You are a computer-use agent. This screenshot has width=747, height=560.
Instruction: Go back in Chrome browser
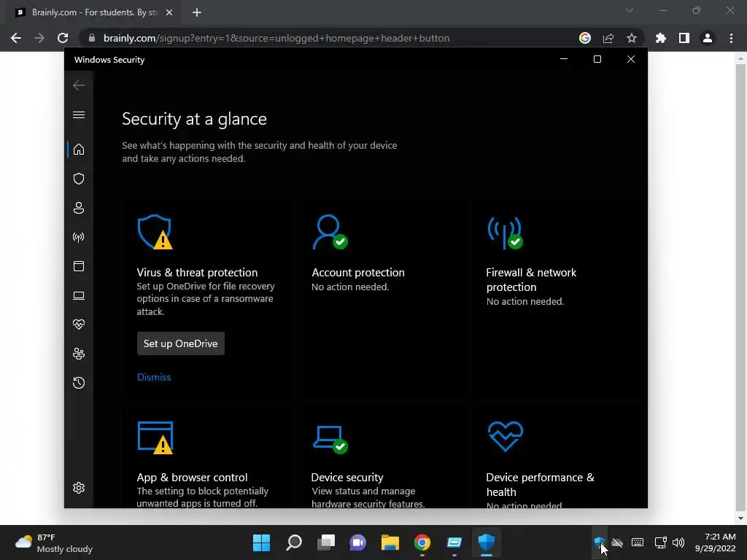click(16, 38)
